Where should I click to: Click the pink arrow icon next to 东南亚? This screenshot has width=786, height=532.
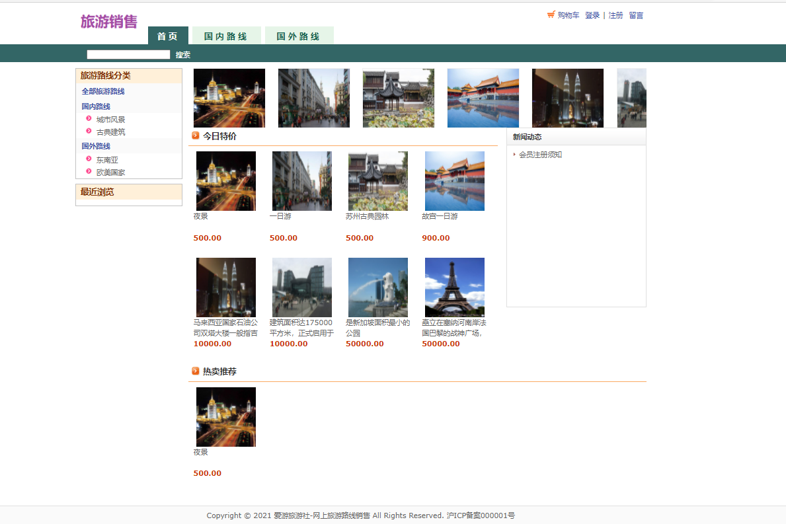click(x=88, y=159)
